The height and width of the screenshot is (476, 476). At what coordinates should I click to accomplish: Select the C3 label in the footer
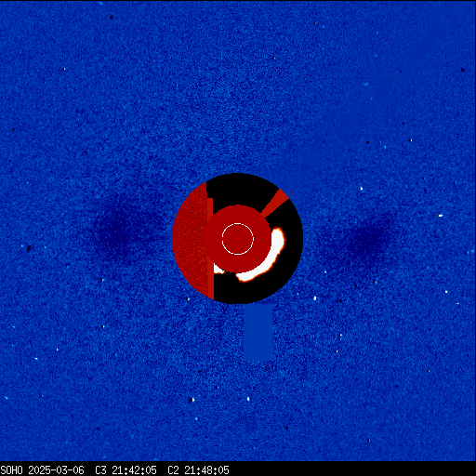[x=100, y=470]
